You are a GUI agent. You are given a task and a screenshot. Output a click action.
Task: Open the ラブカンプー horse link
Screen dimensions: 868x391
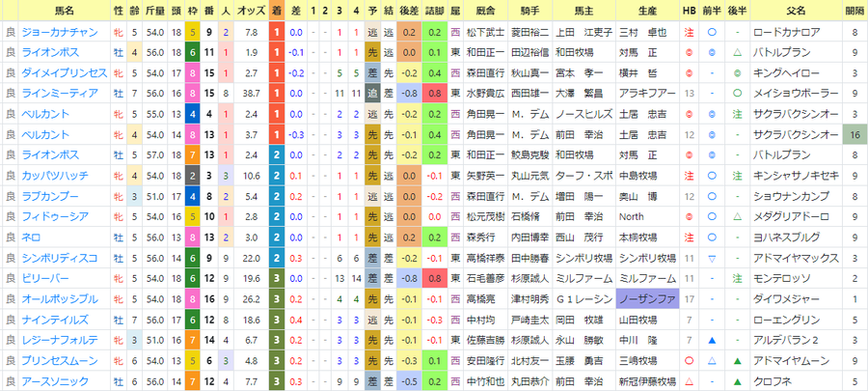50,197
